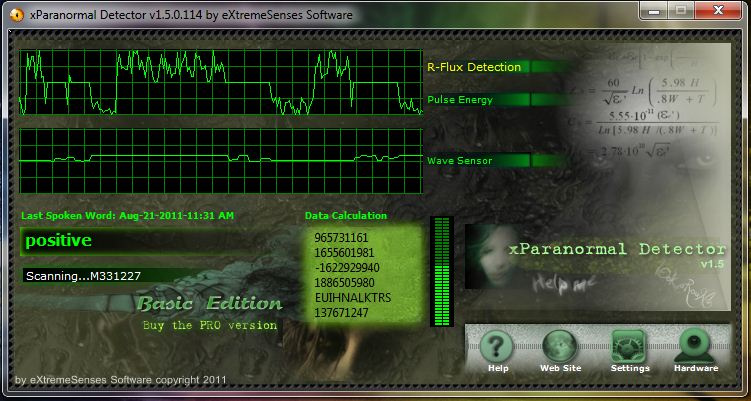Click the Wave Sensor indicator bar
Image resolution: width=751 pixels, height=401 pixels.
tap(498, 160)
